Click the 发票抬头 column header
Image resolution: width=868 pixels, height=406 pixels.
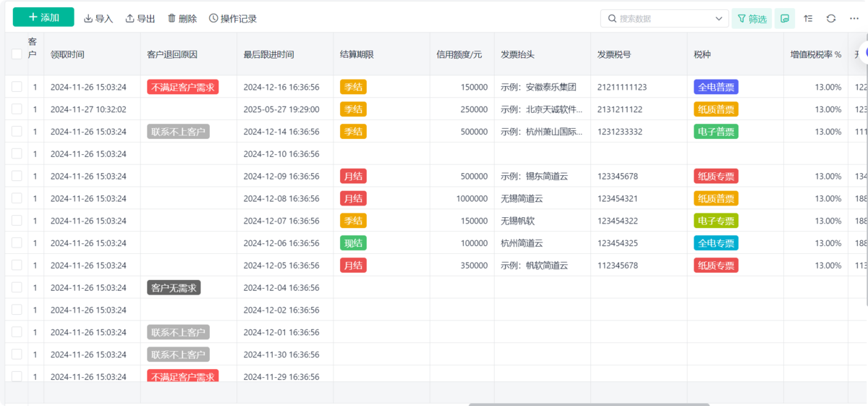coord(542,54)
